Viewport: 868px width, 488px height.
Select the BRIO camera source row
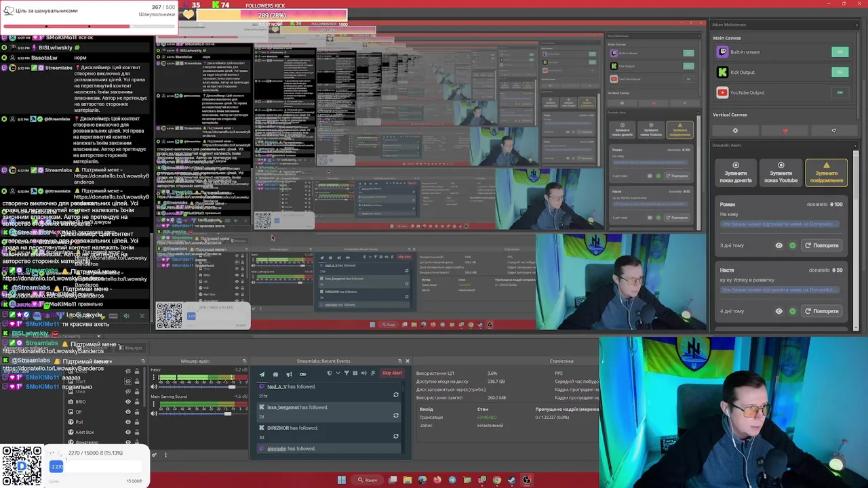coord(104,402)
